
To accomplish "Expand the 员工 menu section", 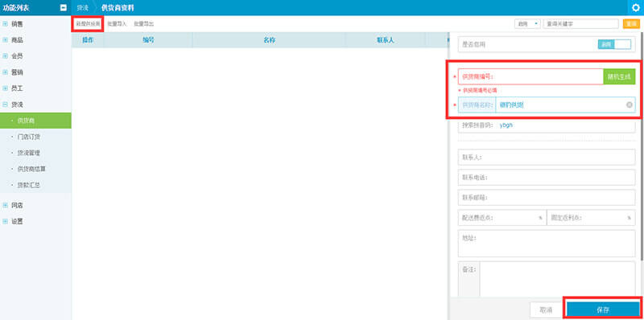I will click(x=6, y=88).
